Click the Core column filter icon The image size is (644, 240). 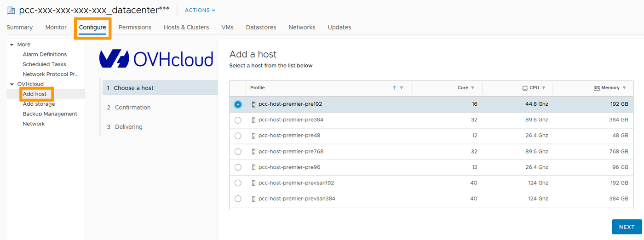472,88
